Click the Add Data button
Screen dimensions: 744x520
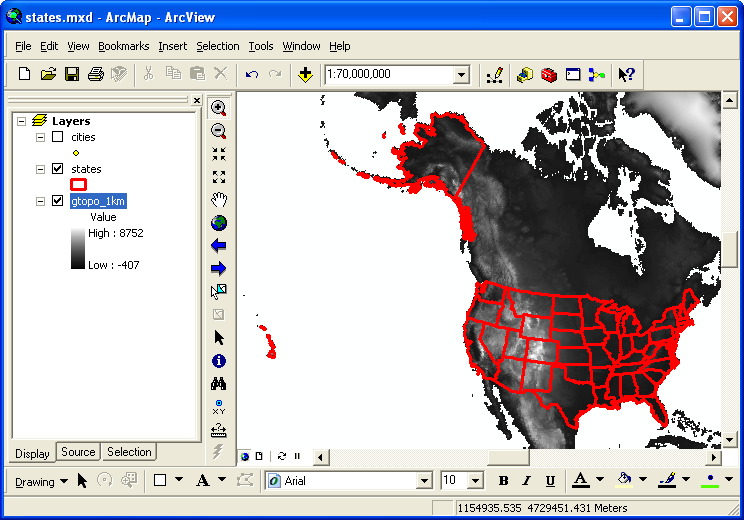[306, 74]
